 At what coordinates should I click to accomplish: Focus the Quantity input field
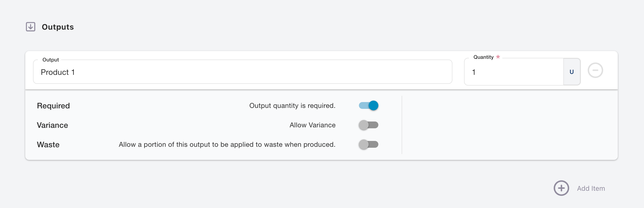514,72
